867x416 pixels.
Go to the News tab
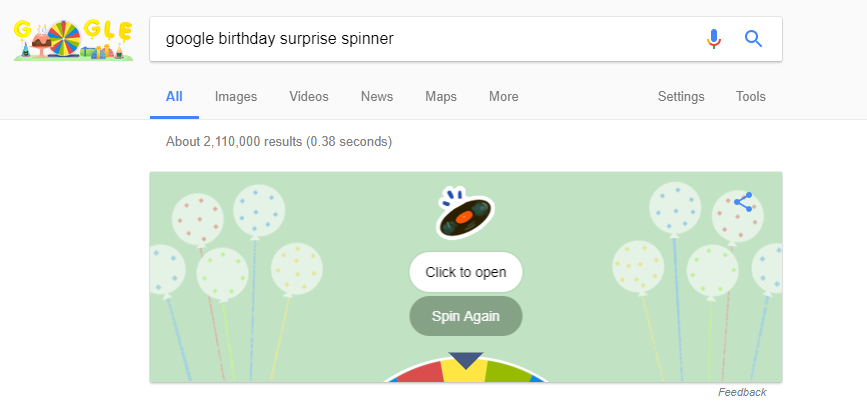pos(377,97)
